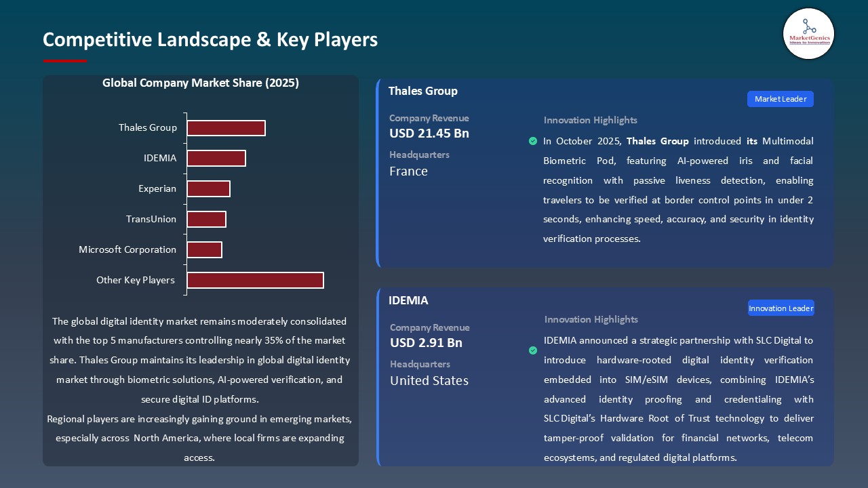Click the France headquarters label
Screen dimensions: 868x488
point(408,171)
